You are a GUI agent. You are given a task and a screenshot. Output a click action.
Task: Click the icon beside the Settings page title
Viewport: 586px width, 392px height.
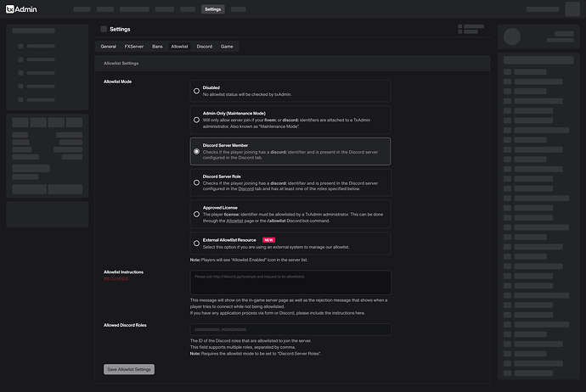point(104,29)
